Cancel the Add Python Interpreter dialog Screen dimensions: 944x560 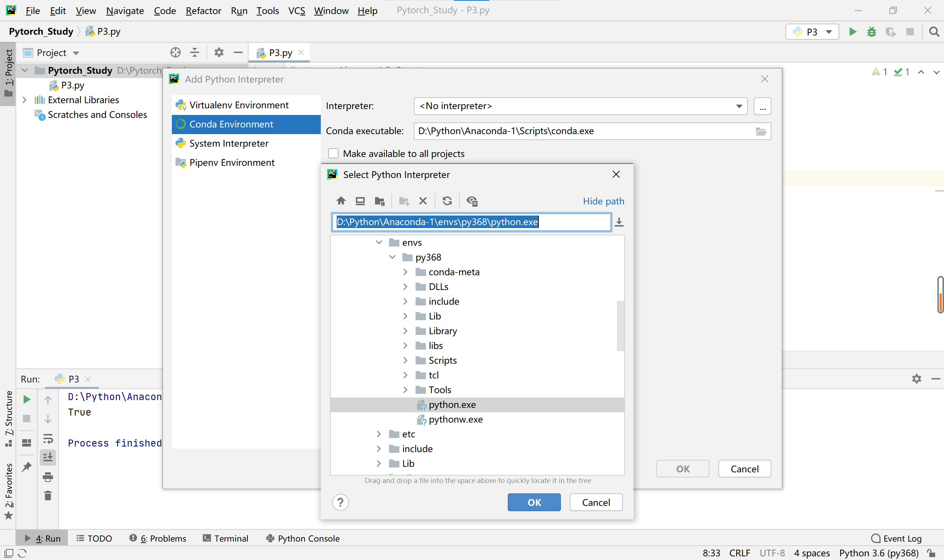(x=745, y=469)
